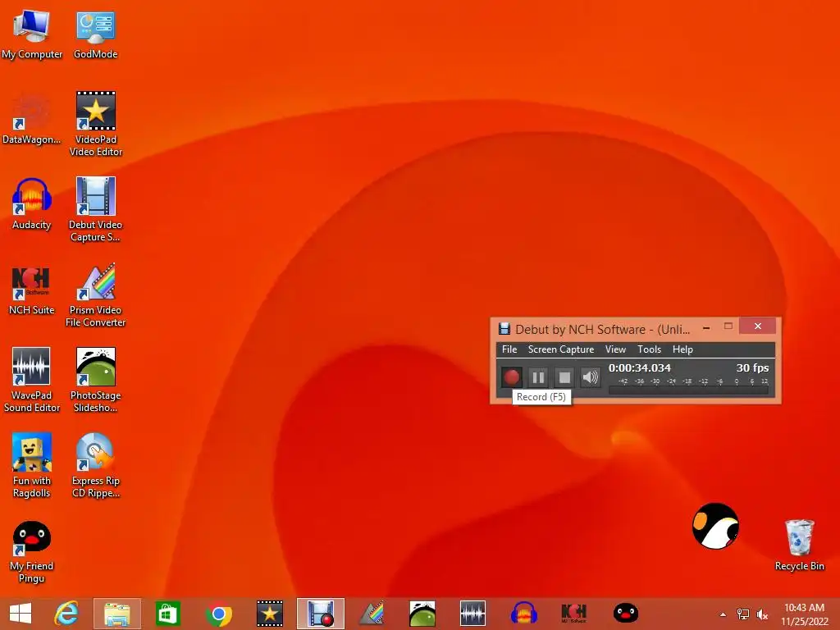Open Prism converter from the taskbar
This screenshot has width=840, height=630.
(372, 614)
